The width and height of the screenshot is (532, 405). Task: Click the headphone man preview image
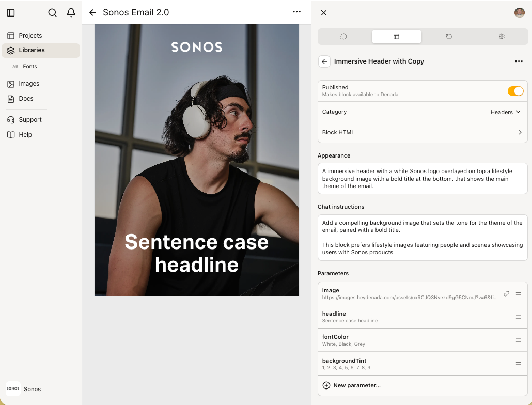pos(197,160)
